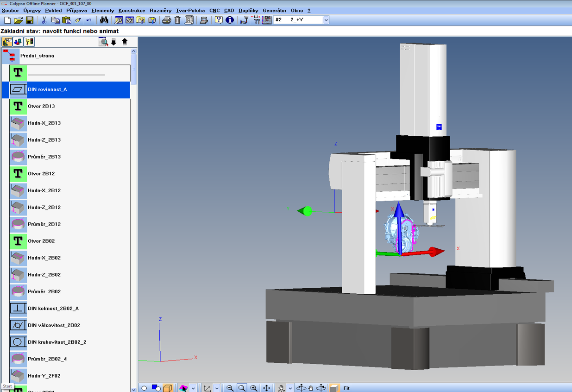This screenshot has height=392, width=572.
Task: Open the Elementy menu
Action: click(103, 10)
